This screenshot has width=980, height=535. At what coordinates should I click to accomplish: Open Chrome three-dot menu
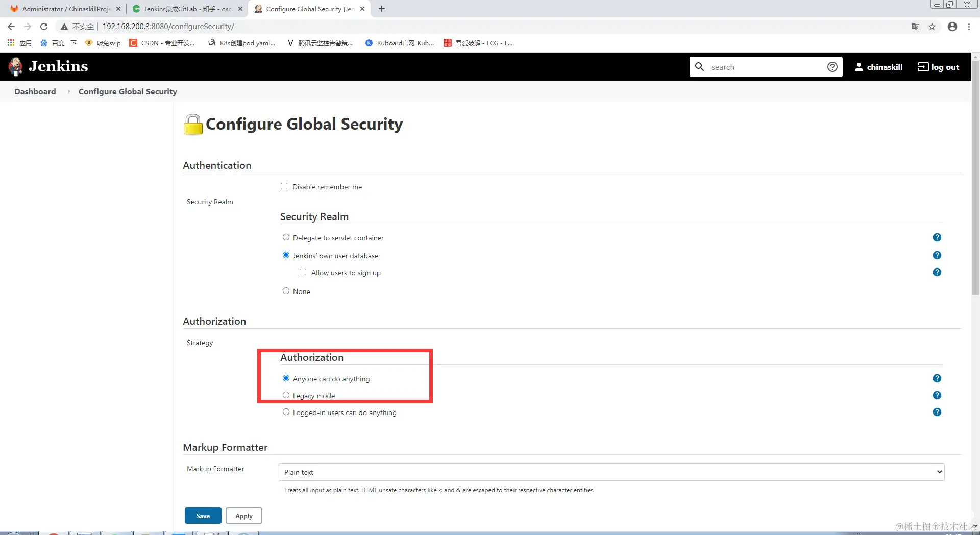pos(969,27)
